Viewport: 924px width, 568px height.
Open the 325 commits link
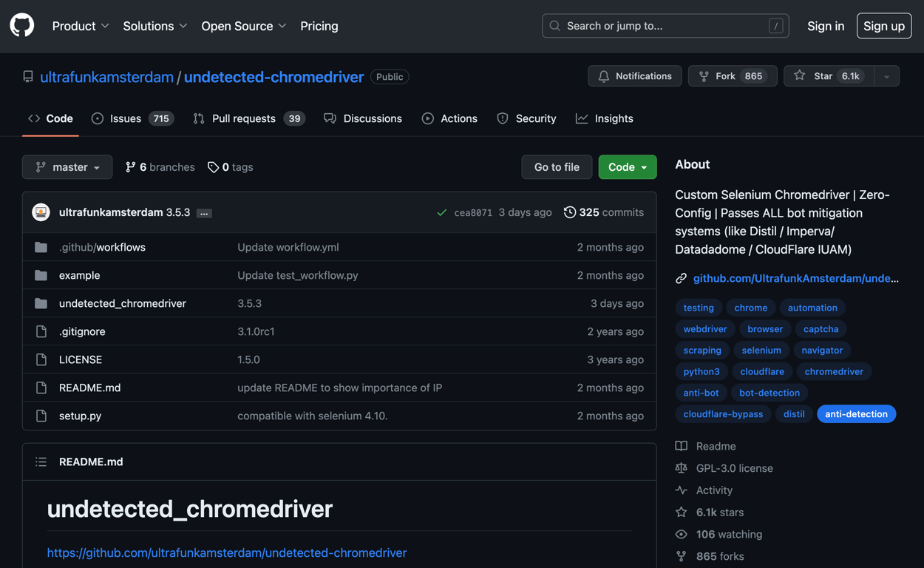(604, 212)
